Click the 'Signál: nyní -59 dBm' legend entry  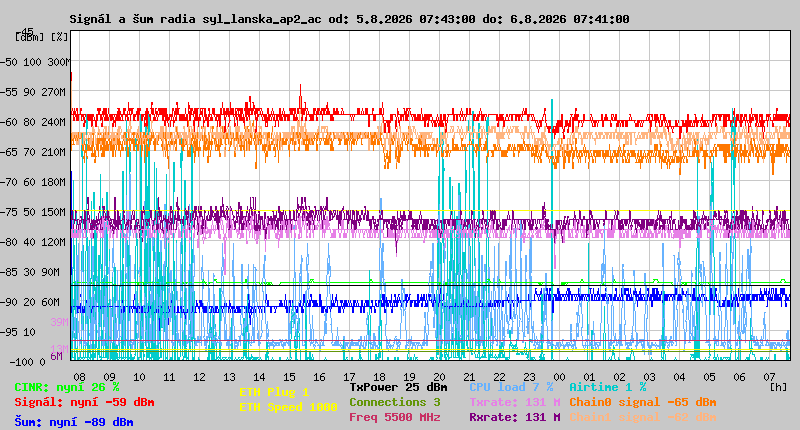pyautogui.click(x=84, y=402)
